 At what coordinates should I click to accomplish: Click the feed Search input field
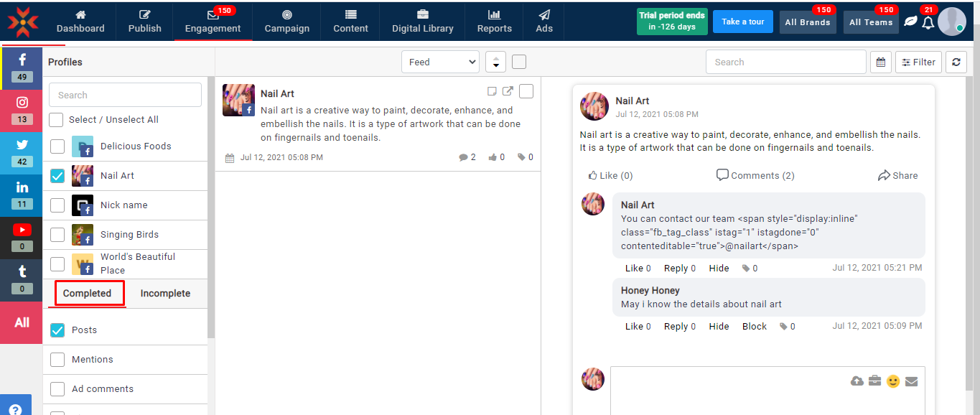pos(785,62)
